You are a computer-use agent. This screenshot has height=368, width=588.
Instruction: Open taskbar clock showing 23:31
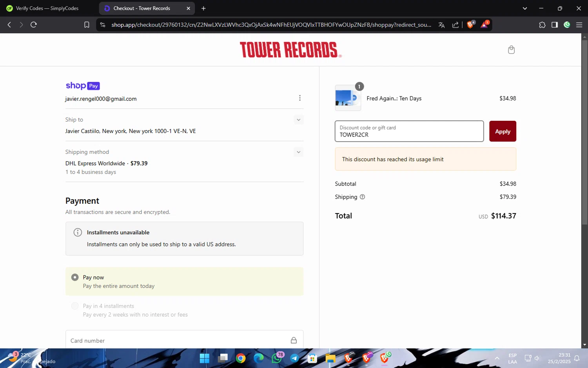point(559,358)
